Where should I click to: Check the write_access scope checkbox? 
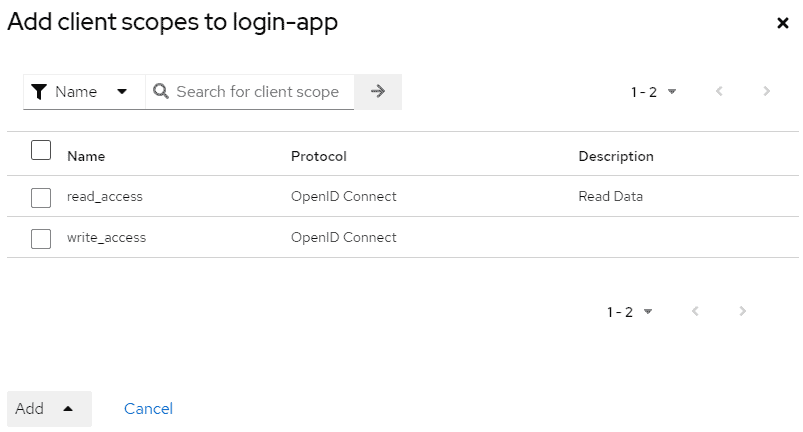(41, 239)
